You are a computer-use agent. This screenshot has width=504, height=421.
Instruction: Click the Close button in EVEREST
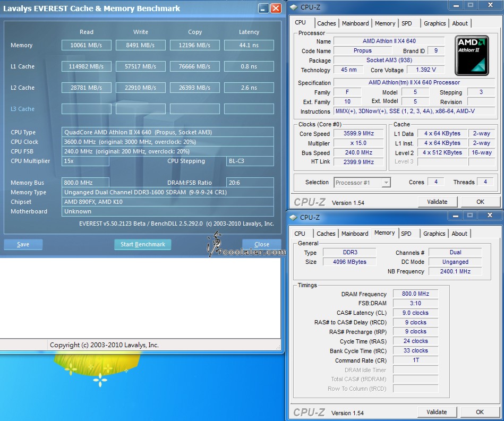tap(262, 244)
